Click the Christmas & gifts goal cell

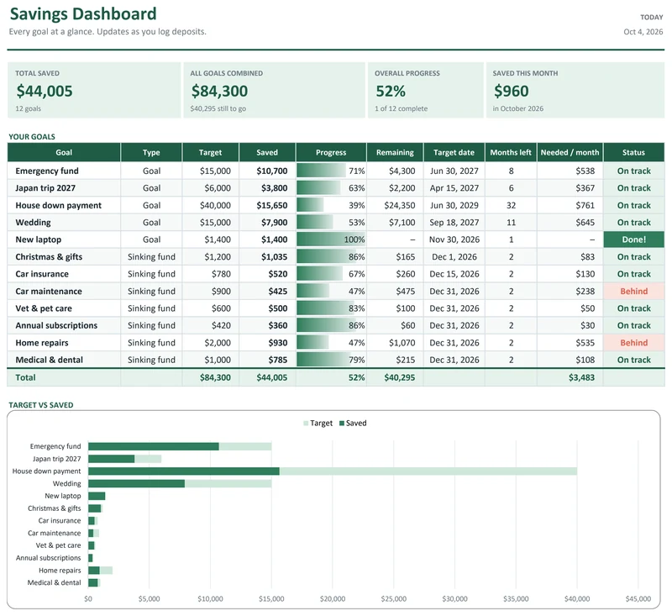coord(64,257)
